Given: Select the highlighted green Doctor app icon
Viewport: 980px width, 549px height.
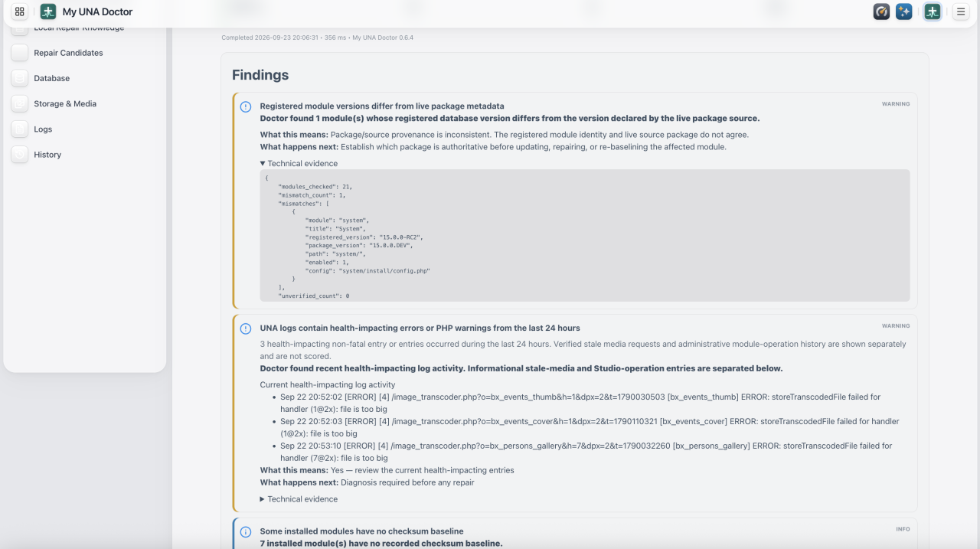Looking at the screenshot, I should pos(933,11).
